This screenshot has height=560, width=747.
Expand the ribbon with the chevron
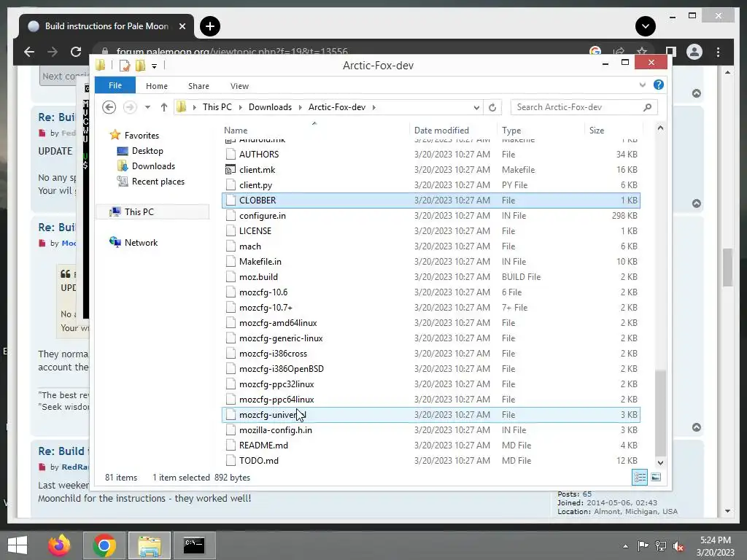(642, 85)
